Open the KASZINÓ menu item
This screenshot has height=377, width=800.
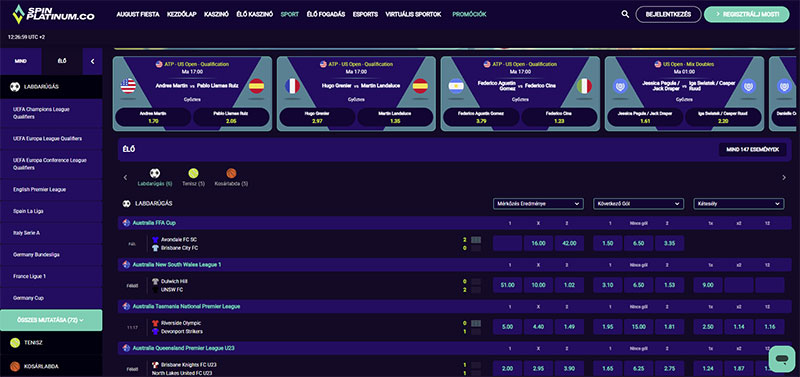(x=216, y=14)
